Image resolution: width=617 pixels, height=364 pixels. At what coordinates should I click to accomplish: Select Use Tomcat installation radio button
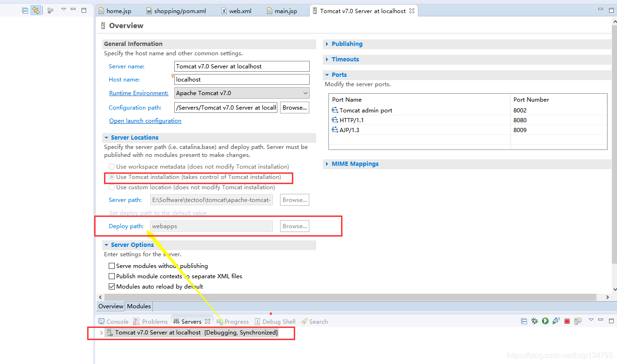click(112, 177)
